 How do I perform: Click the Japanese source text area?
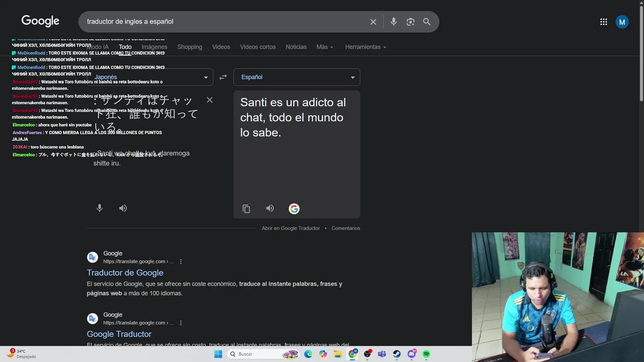[x=146, y=114]
